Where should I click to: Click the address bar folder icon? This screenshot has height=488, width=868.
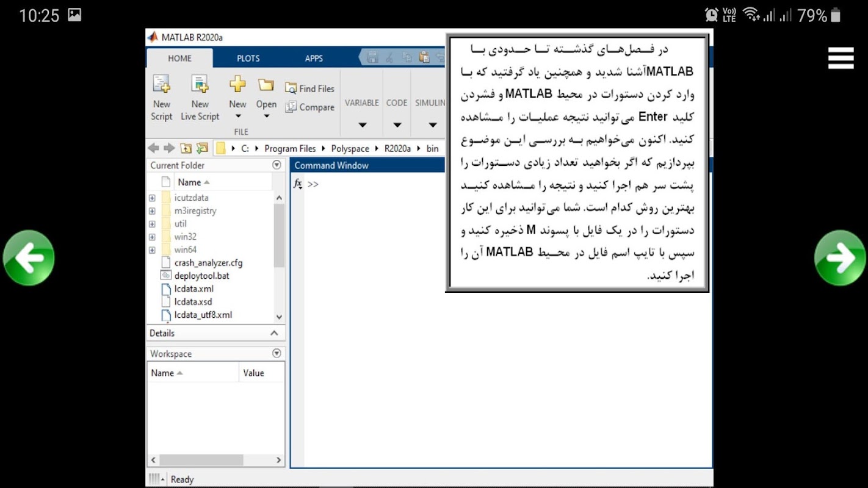pos(220,148)
